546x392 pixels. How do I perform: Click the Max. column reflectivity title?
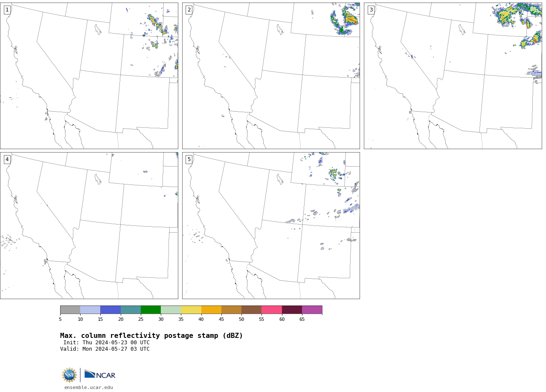(x=151, y=336)
